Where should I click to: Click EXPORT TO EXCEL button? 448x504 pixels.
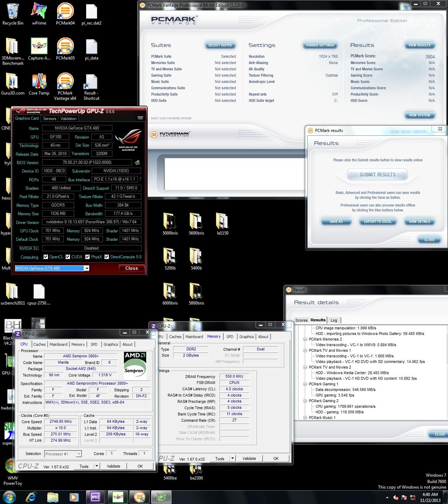(x=378, y=222)
